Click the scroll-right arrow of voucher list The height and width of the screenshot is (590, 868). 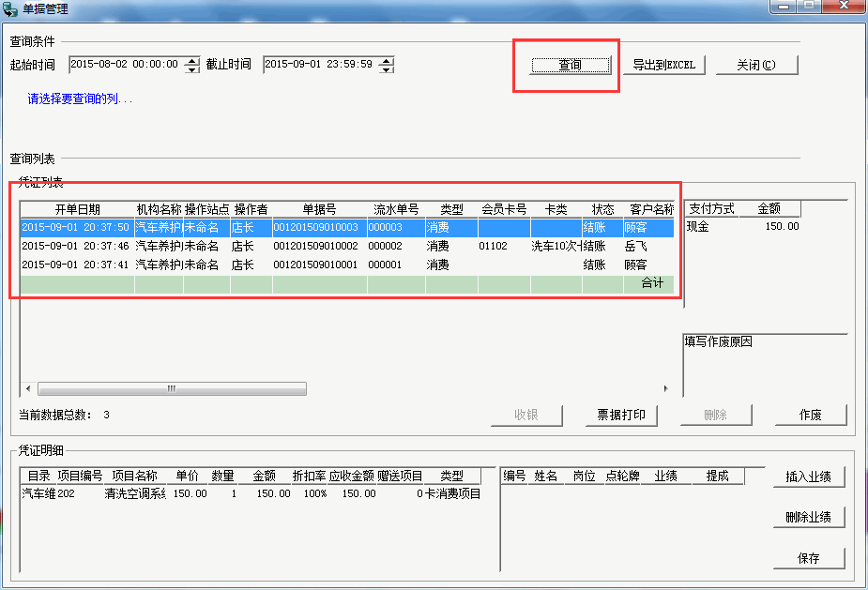(x=666, y=388)
